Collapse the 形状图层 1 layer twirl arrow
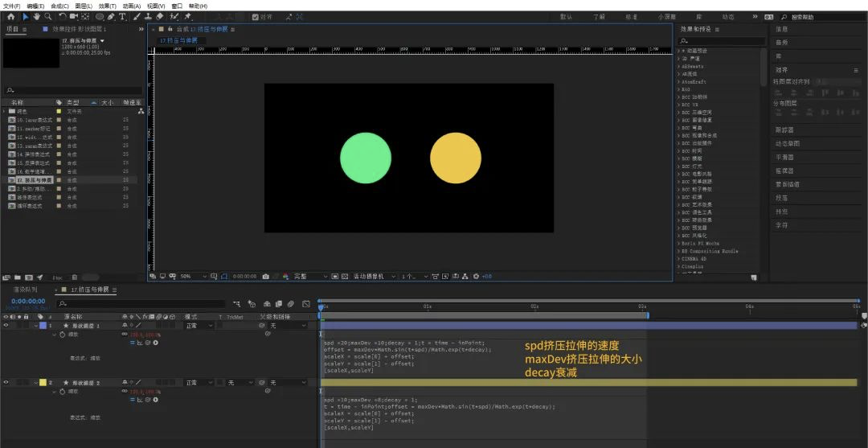Viewport: 868px width, 448px height. [x=36, y=326]
